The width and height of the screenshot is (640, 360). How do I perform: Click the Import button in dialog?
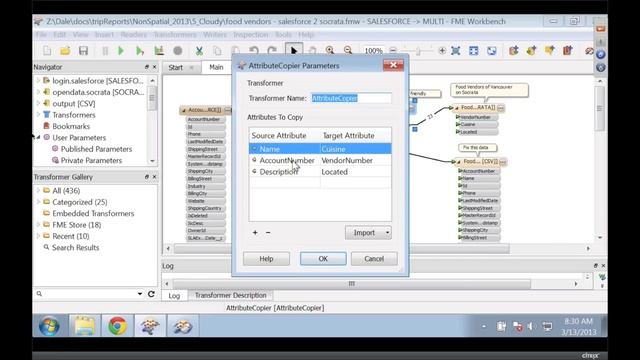[x=364, y=233]
